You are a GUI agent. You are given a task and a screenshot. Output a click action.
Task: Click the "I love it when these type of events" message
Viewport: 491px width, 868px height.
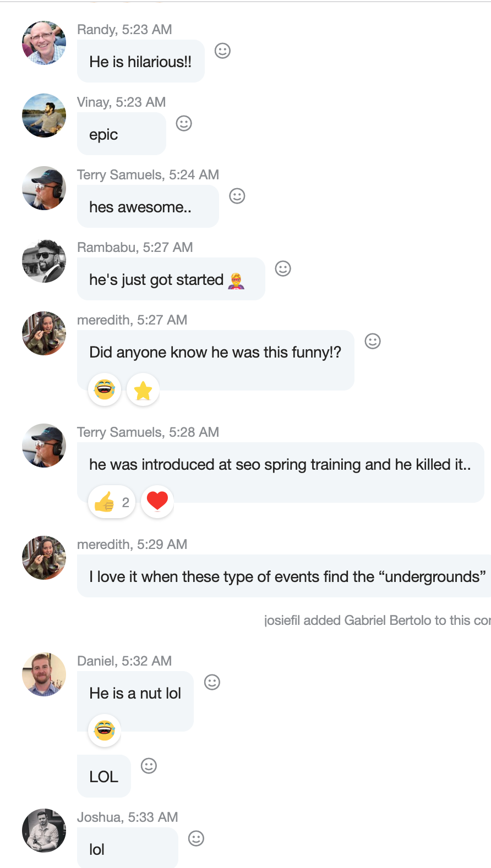(287, 576)
